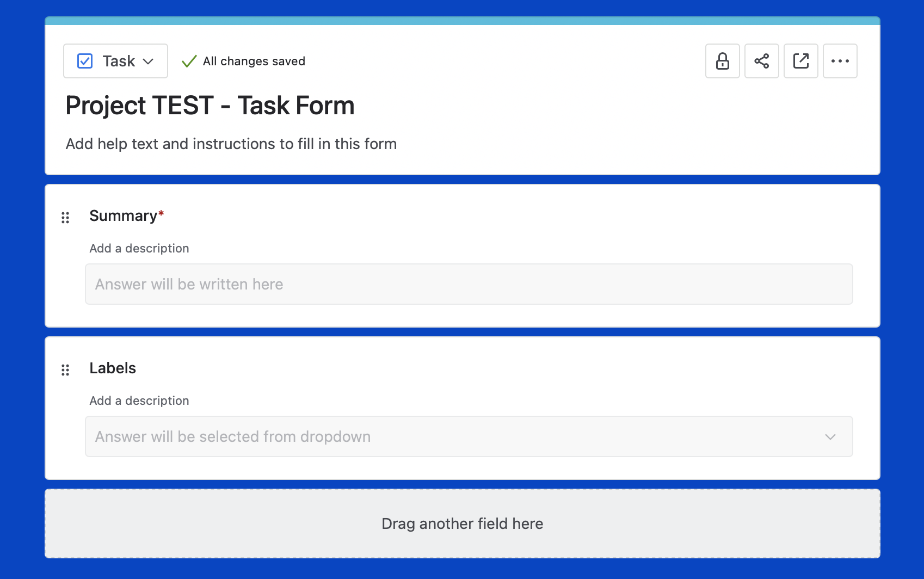Select the Labels field label
Image resolution: width=924 pixels, height=579 pixels.
tap(113, 368)
